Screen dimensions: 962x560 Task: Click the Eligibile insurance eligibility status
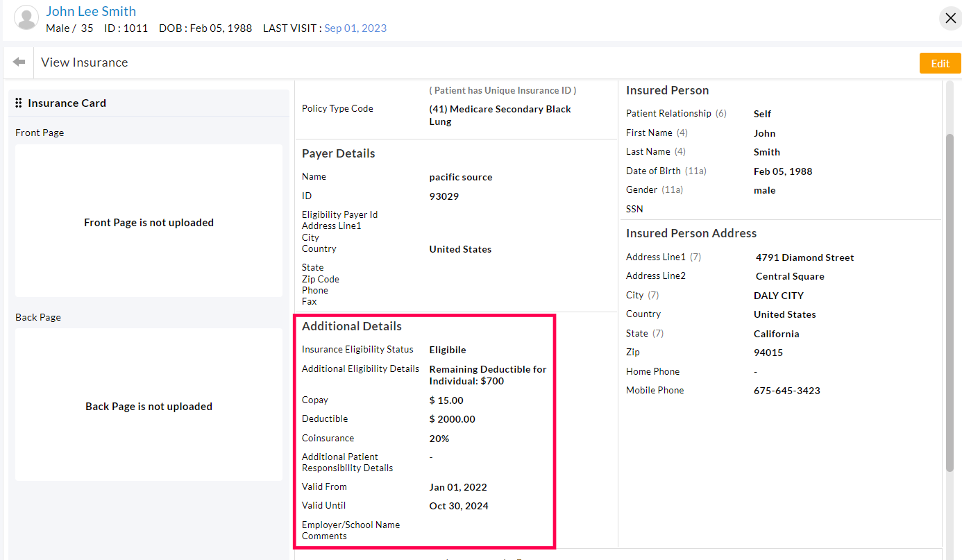pyautogui.click(x=446, y=349)
